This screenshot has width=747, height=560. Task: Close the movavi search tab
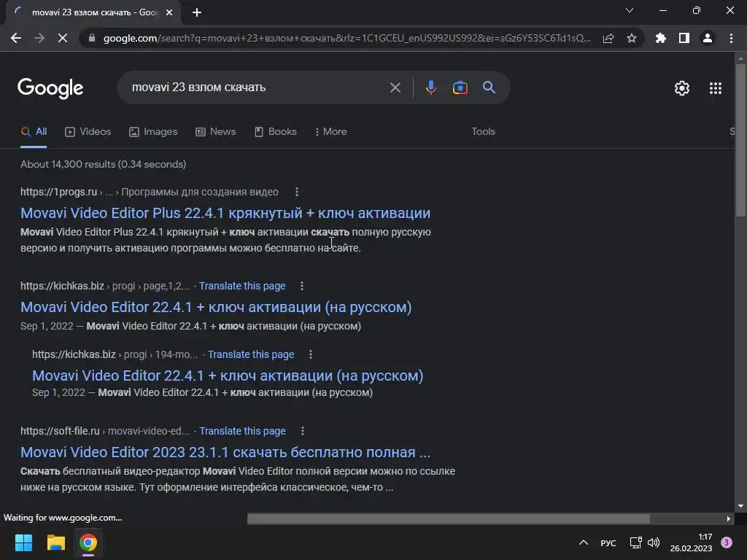(x=169, y=12)
